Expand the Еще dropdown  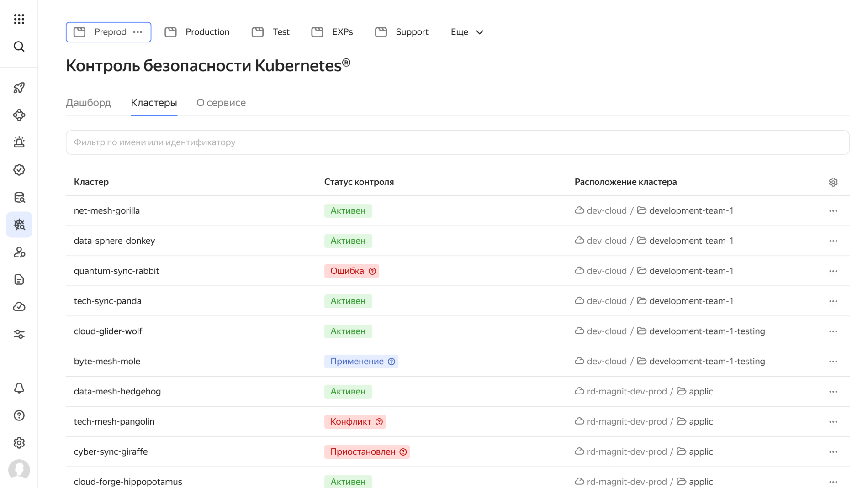click(x=467, y=32)
